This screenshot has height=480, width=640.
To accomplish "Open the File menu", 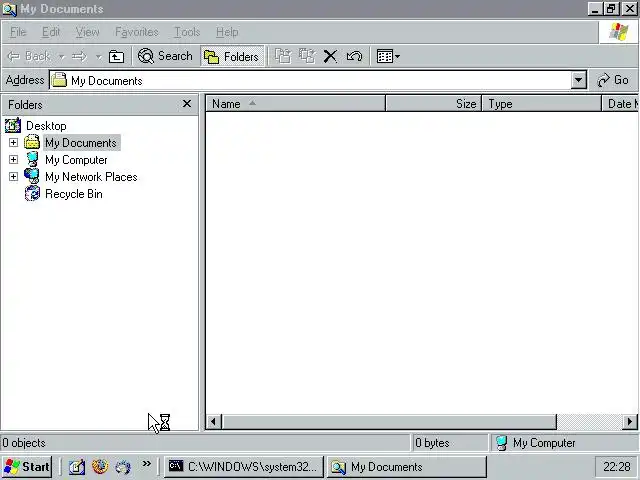I will click(18, 32).
